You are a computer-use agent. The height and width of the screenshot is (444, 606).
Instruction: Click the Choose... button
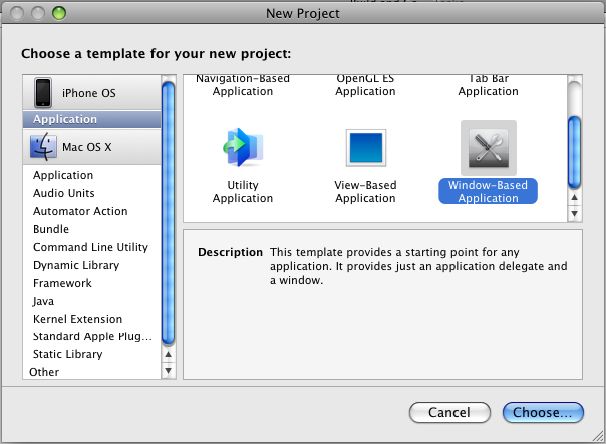(x=543, y=412)
